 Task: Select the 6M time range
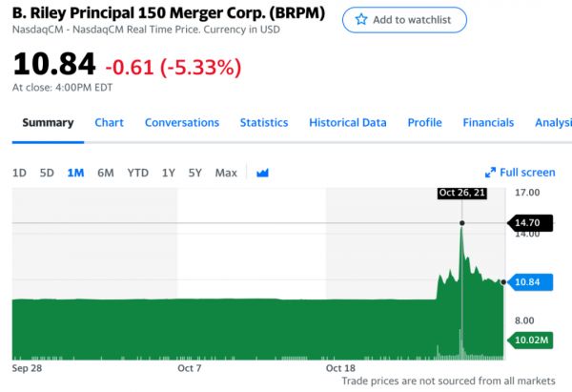point(106,173)
